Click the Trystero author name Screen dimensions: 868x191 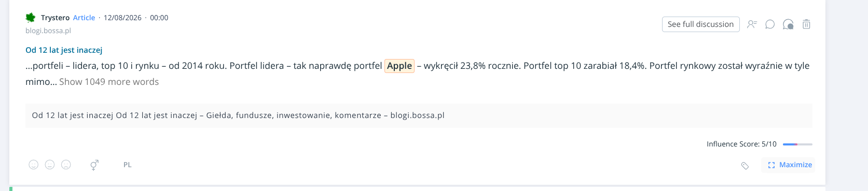pos(55,18)
